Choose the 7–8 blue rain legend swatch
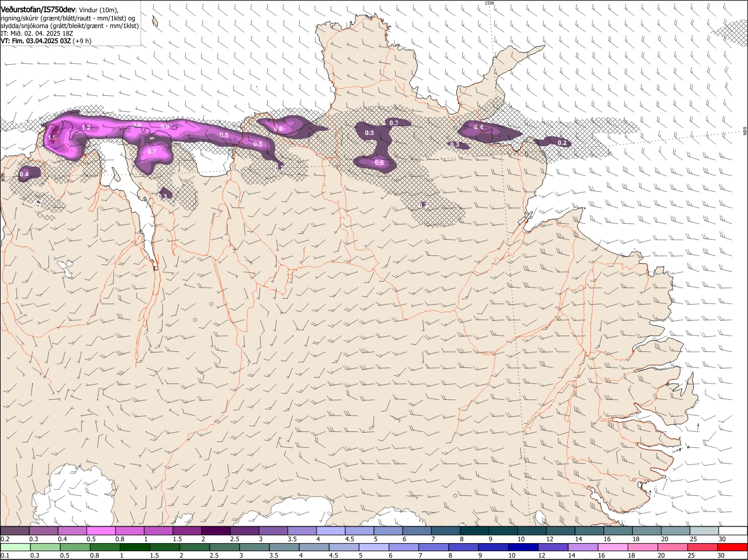Screen dimensions: 748x560 (435, 547)
